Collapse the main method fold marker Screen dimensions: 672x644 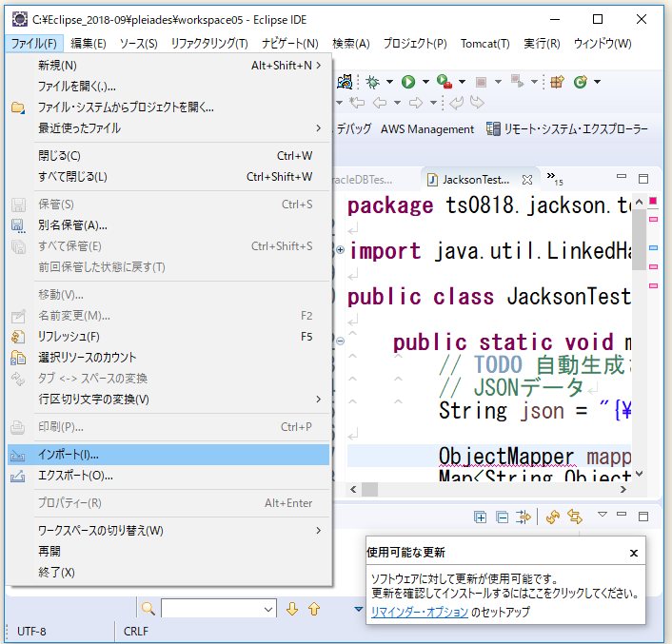[x=341, y=341]
